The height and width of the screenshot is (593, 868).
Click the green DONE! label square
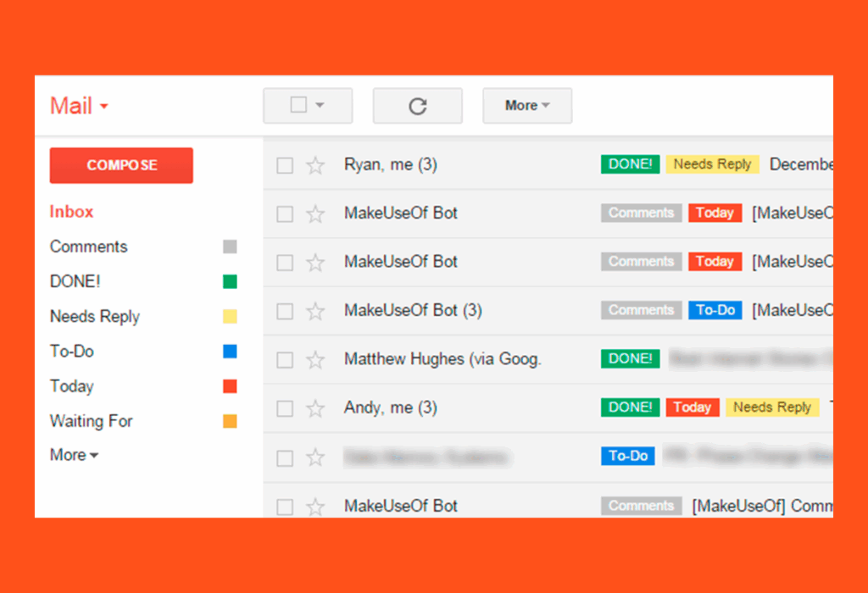coord(230,280)
